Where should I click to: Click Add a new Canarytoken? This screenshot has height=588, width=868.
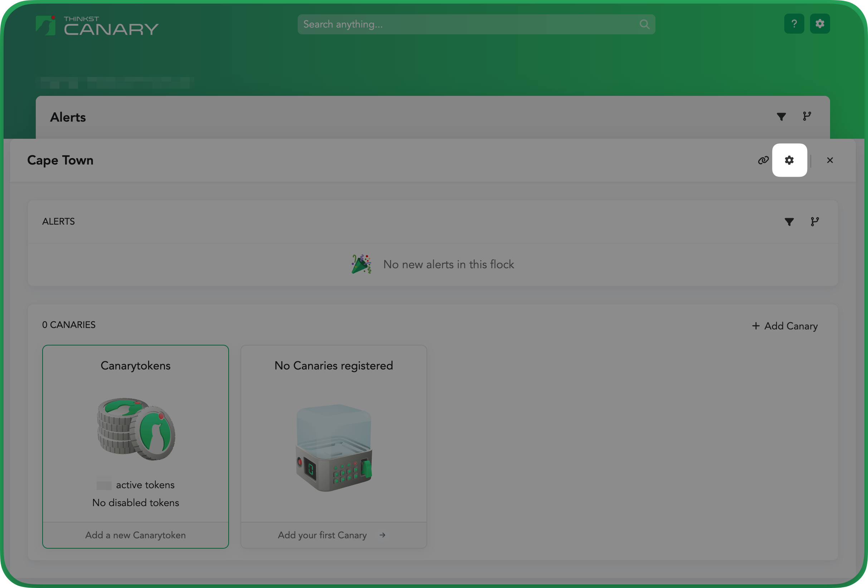pos(136,535)
